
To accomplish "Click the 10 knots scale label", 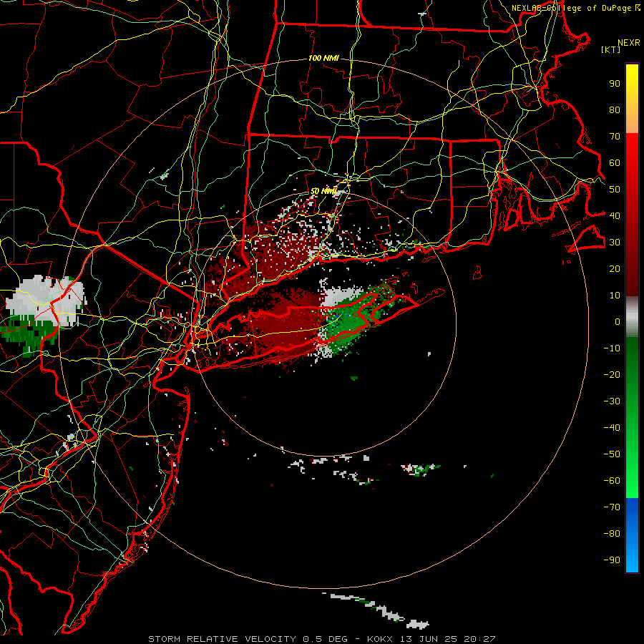I will tap(615, 296).
